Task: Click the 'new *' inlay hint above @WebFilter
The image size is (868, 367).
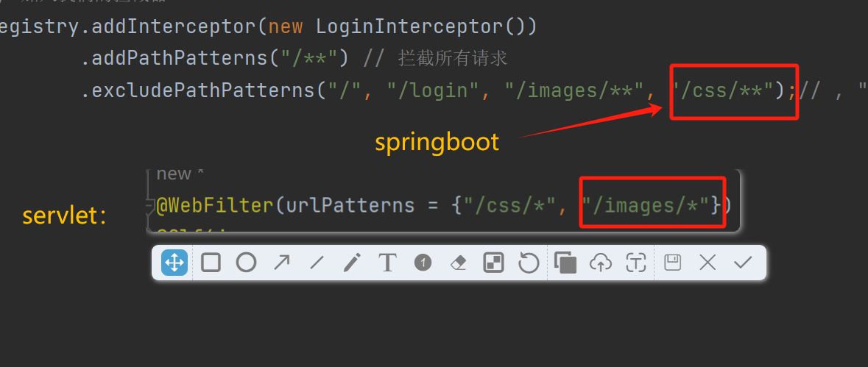Action: 180,174
